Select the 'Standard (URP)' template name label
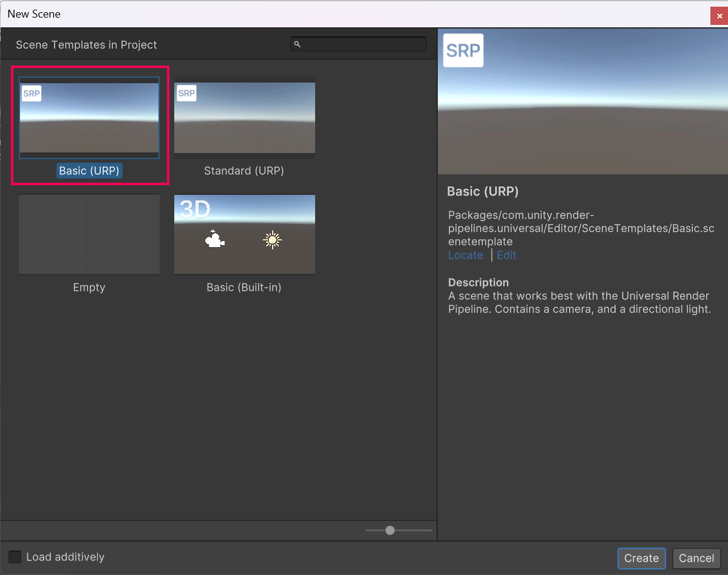This screenshot has height=575, width=728. coord(244,171)
